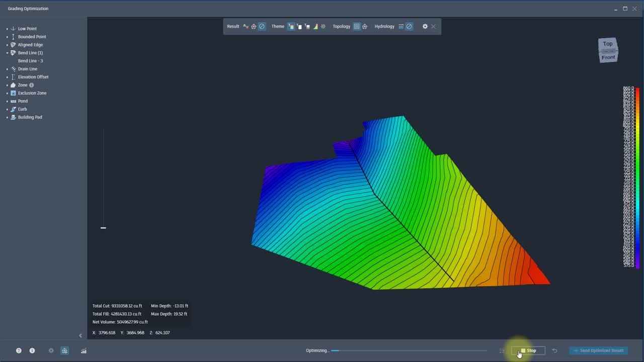Expand the Exclusion Zone tree node
The width and height of the screenshot is (644, 362).
[7, 93]
